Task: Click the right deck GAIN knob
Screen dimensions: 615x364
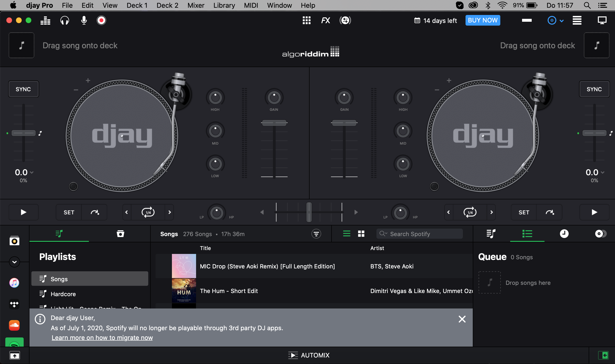Action: (344, 98)
